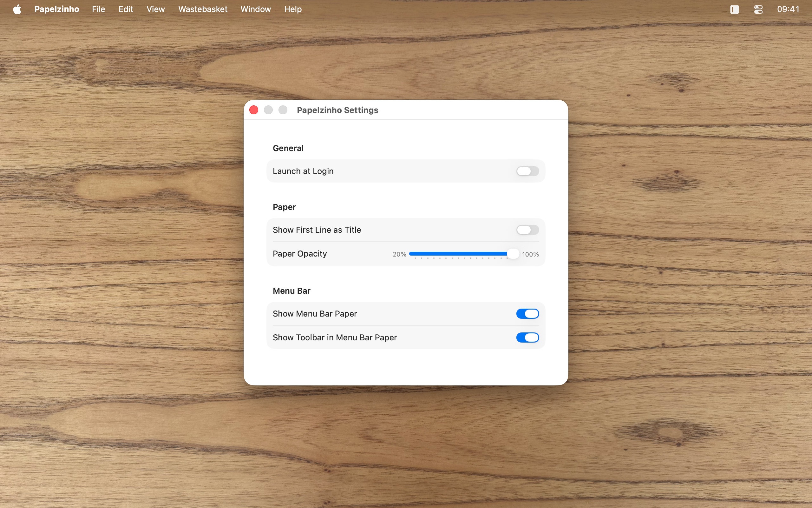Viewport: 812px width, 508px height.
Task: Open the File menu
Action: coord(99,9)
